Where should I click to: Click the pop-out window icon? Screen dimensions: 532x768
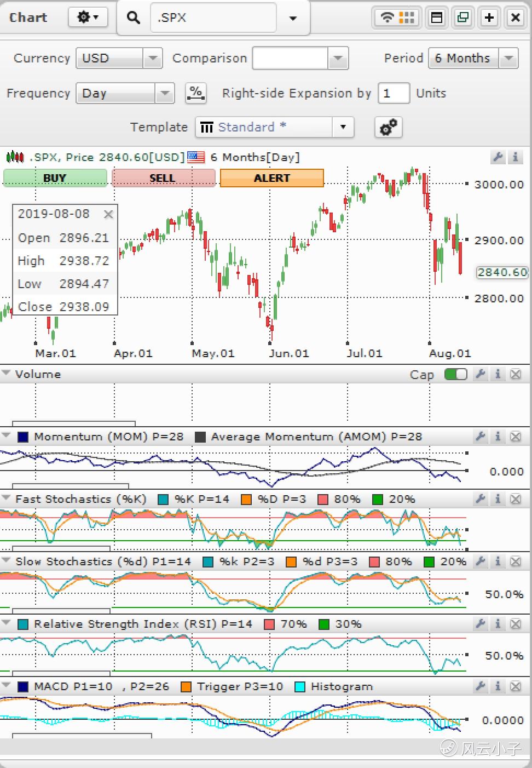(463, 18)
